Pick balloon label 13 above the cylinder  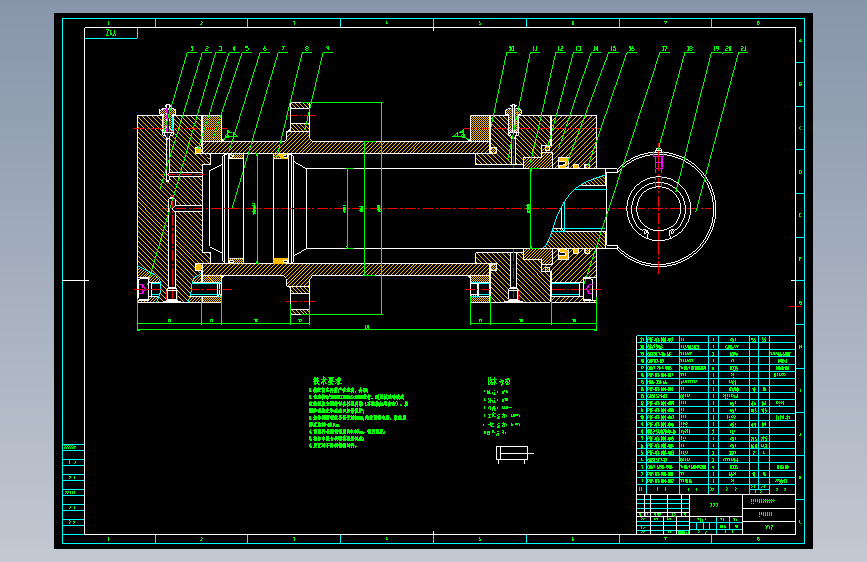click(578, 49)
